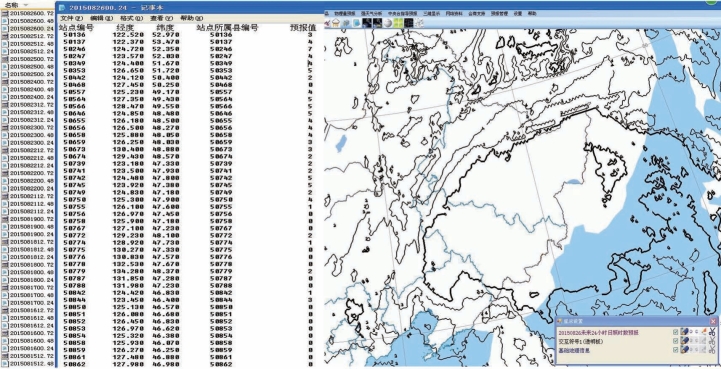Close the layer settings panel
Viewport: 721px width, 369px height.
pos(713,321)
